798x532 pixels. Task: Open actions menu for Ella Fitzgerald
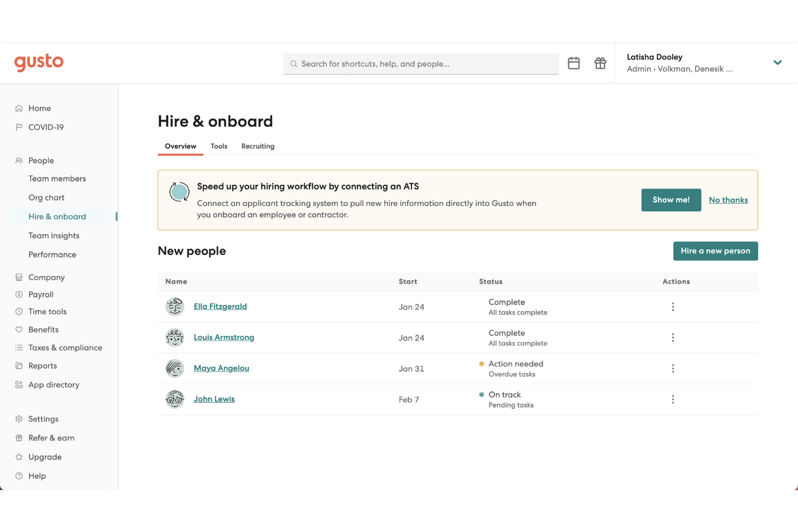pos(673,307)
